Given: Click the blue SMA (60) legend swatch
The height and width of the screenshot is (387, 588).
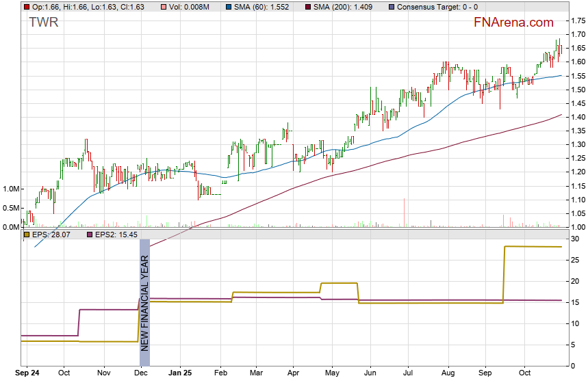Looking at the screenshot, I should [x=227, y=7].
